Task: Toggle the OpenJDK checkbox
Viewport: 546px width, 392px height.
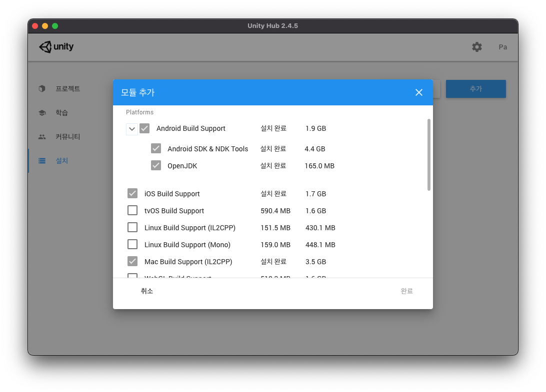Action: click(x=156, y=165)
